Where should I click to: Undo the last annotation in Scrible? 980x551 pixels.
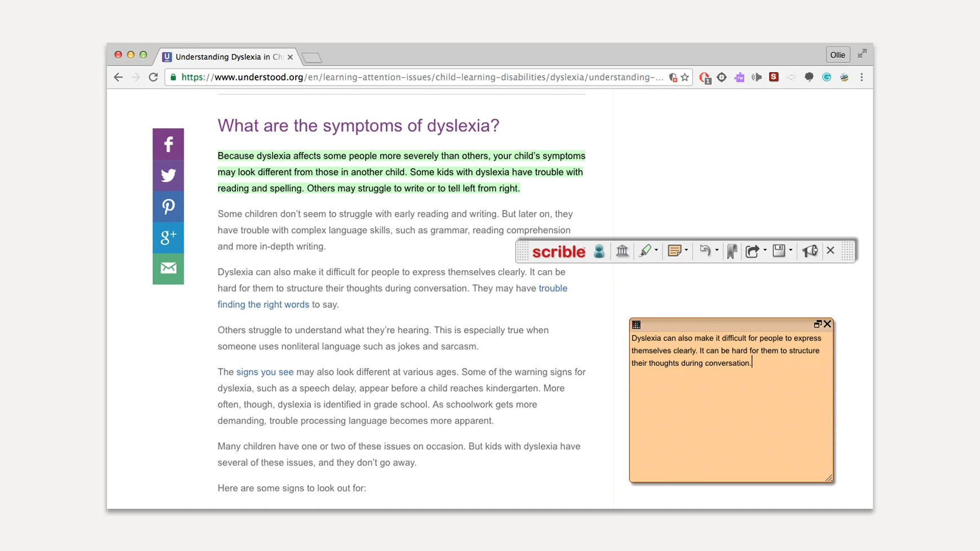click(x=705, y=250)
